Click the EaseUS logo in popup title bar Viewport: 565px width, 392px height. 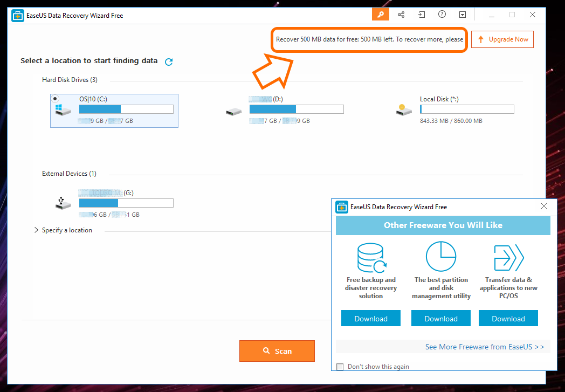click(342, 207)
